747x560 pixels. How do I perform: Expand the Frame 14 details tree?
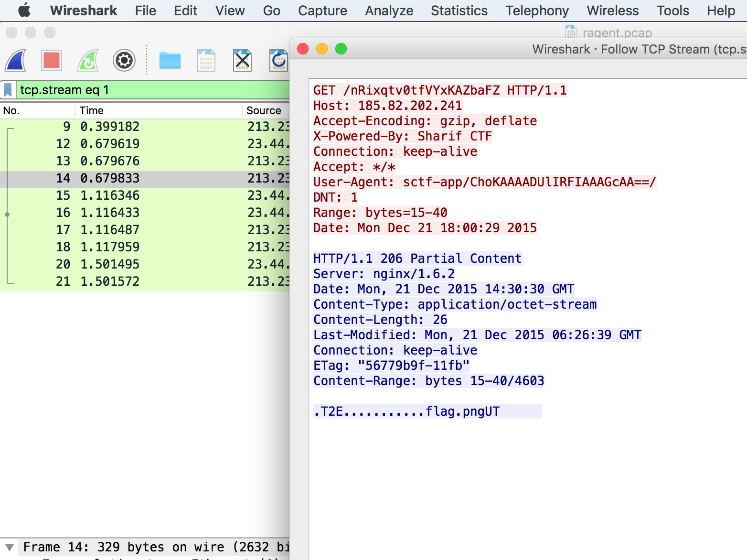pyautogui.click(x=9, y=547)
